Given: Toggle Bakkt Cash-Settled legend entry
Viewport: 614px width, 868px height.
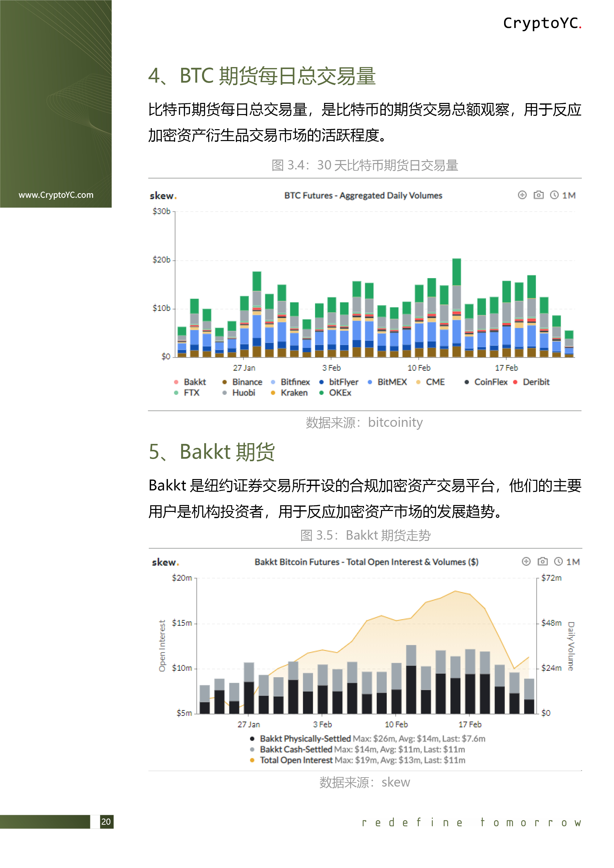Looking at the screenshot, I should tap(357, 749).
